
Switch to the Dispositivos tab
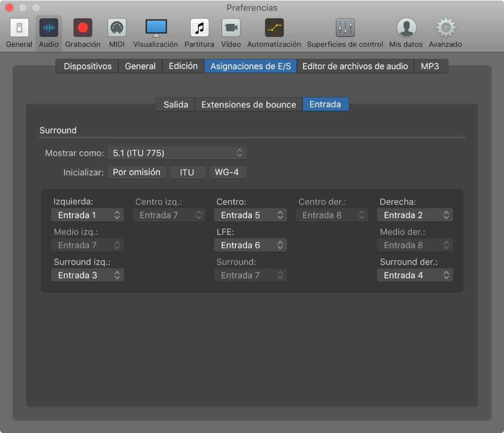pos(87,66)
